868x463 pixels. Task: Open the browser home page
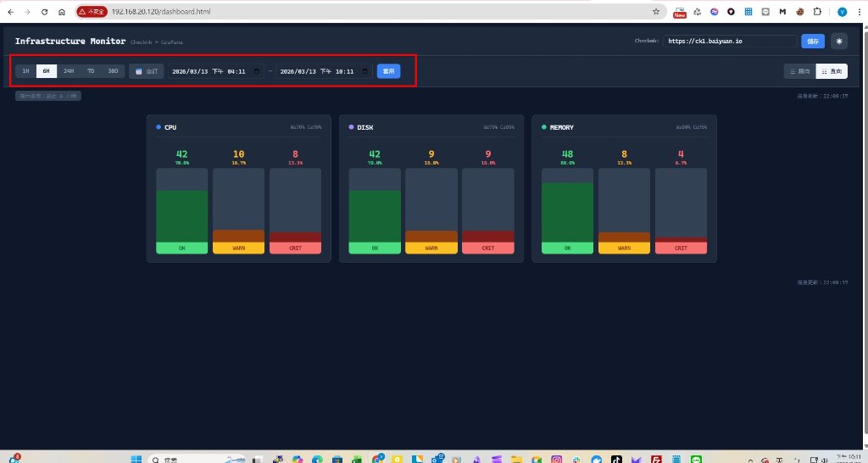[x=61, y=12]
